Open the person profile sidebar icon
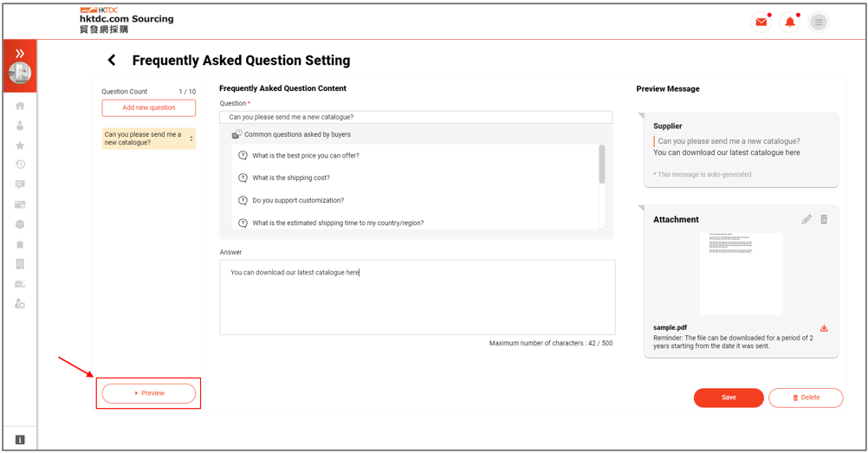The height and width of the screenshot is (453, 868). coord(20,126)
